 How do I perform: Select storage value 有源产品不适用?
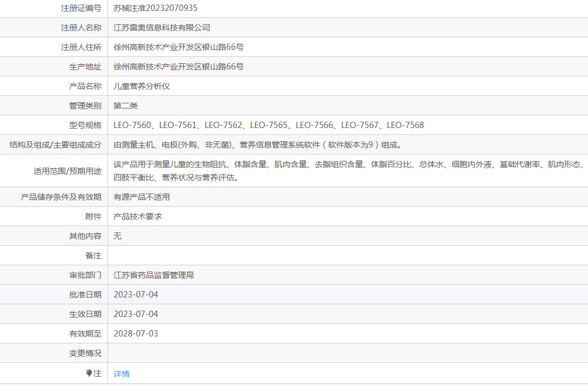[142, 197]
